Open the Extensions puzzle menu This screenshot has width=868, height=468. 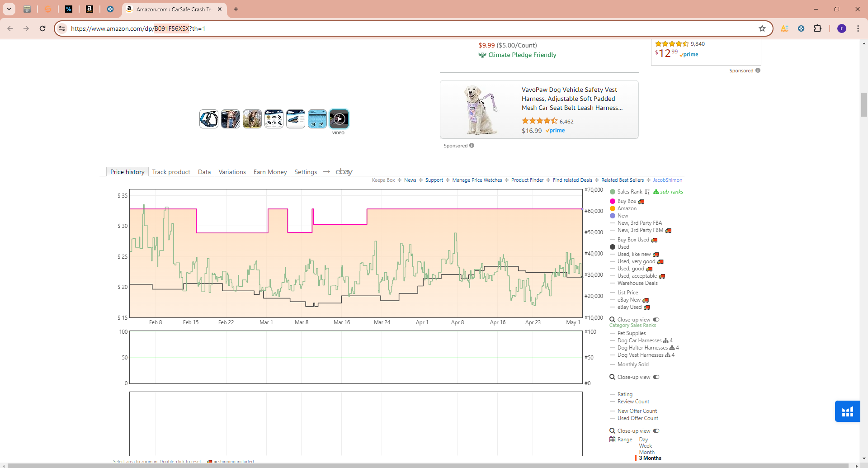point(817,28)
